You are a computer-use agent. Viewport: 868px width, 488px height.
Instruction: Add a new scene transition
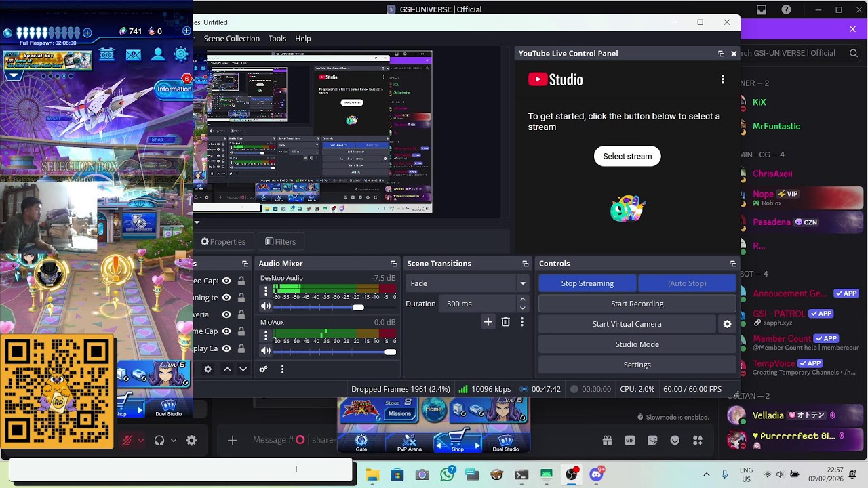point(488,322)
